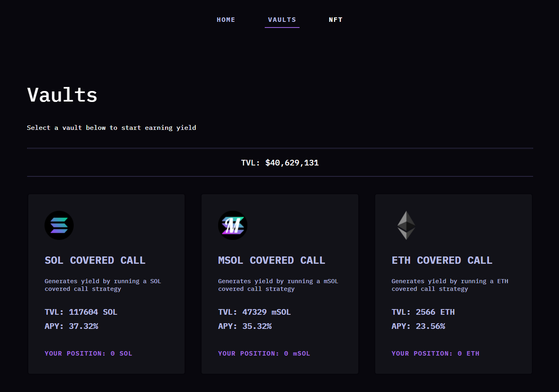The height and width of the screenshot is (392, 559).
Task: Click Your Position 0 ETH text
Action: click(435, 354)
